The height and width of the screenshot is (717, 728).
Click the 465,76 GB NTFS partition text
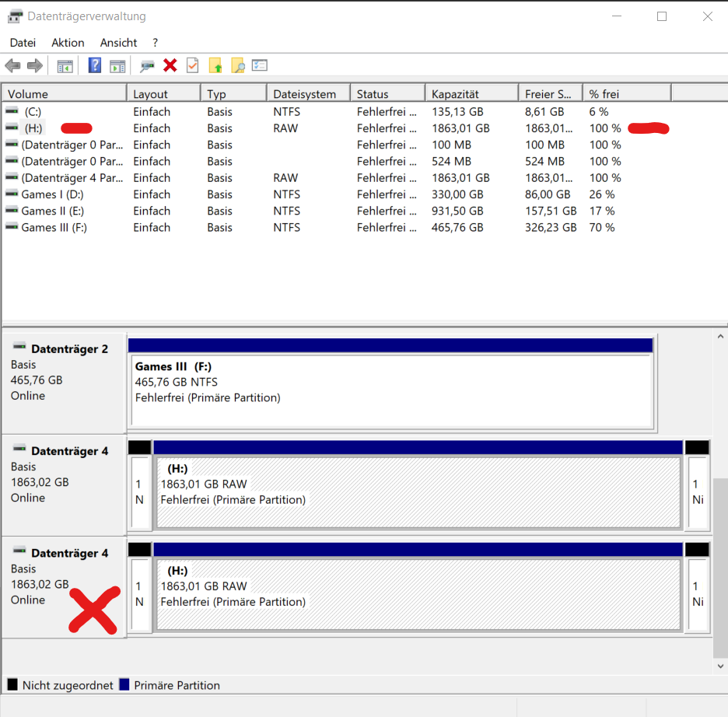coord(176,382)
